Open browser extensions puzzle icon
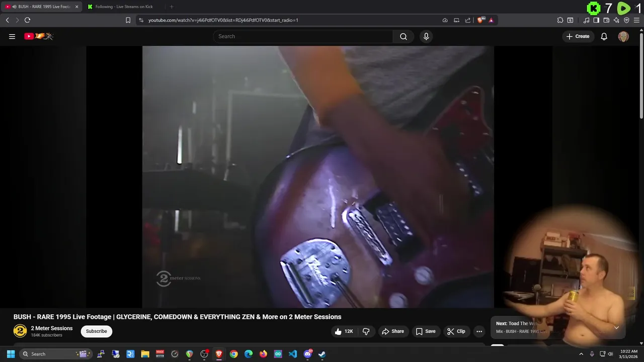The image size is (644, 362). [560, 20]
